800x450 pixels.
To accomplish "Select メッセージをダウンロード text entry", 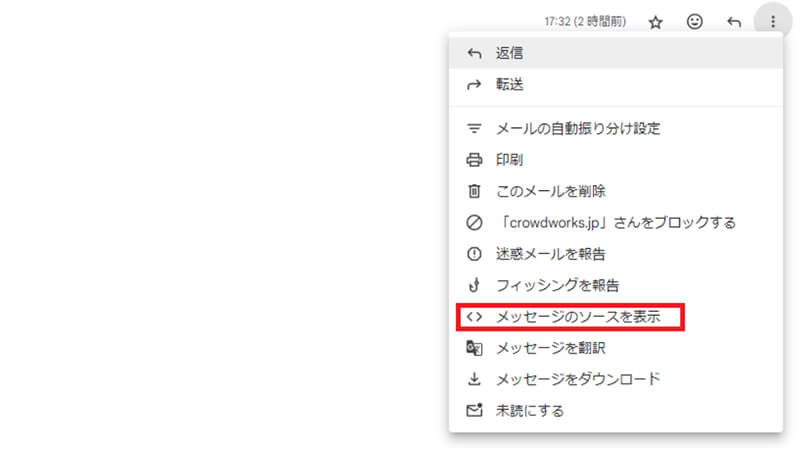I will 578,379.
